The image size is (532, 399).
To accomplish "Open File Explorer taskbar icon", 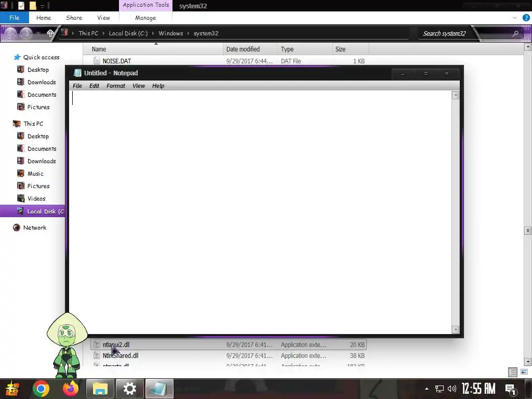I will pyautogui.click(x=100, y=389).
